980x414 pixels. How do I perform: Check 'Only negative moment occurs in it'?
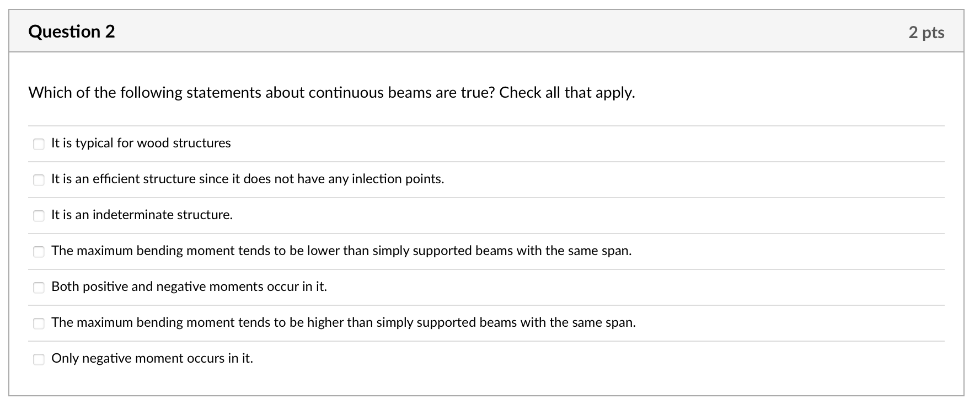click(x=39, y=359)
